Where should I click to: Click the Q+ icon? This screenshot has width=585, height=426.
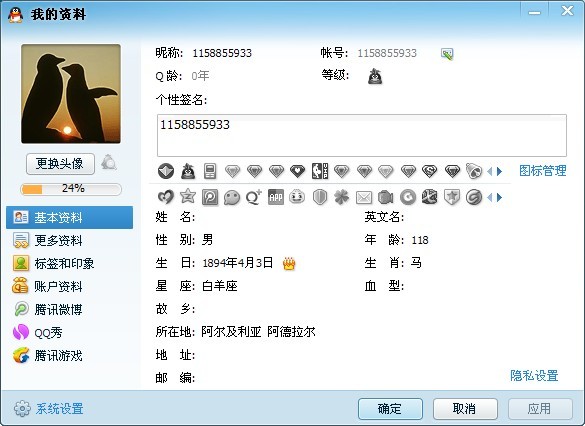click(254, 197)
